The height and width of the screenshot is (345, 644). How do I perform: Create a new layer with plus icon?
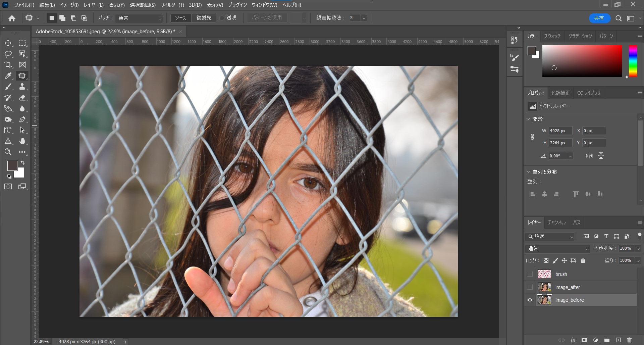618,340
